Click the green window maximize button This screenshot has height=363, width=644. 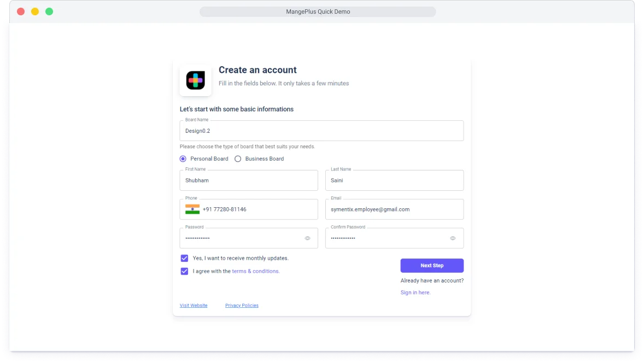coord(49,11)
